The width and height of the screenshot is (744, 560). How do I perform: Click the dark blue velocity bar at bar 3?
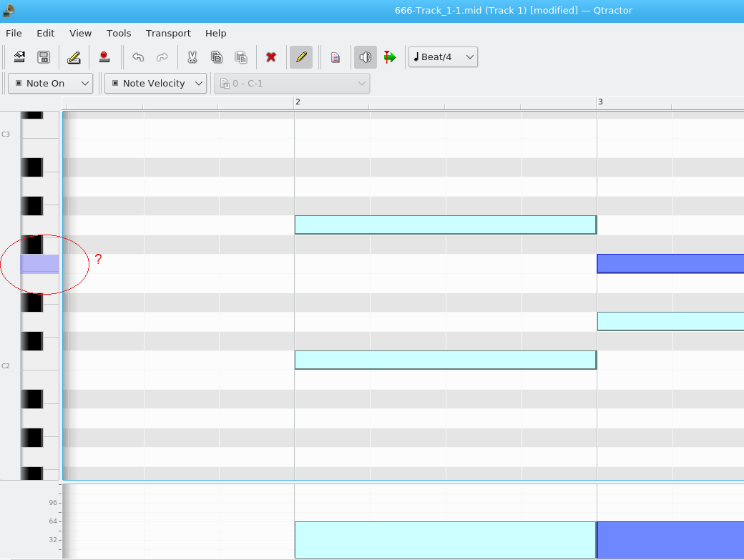[x=670, y=540]
